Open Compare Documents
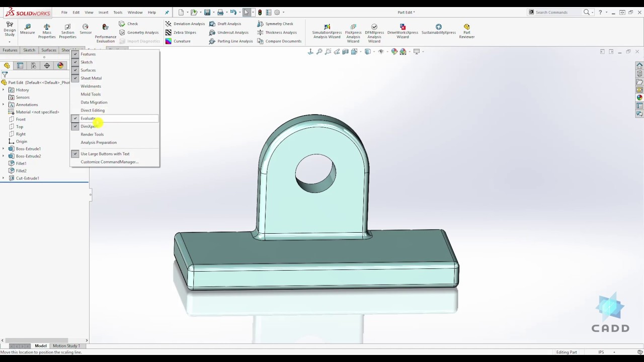Screen dimensions: 644x362 pos(279,41)
